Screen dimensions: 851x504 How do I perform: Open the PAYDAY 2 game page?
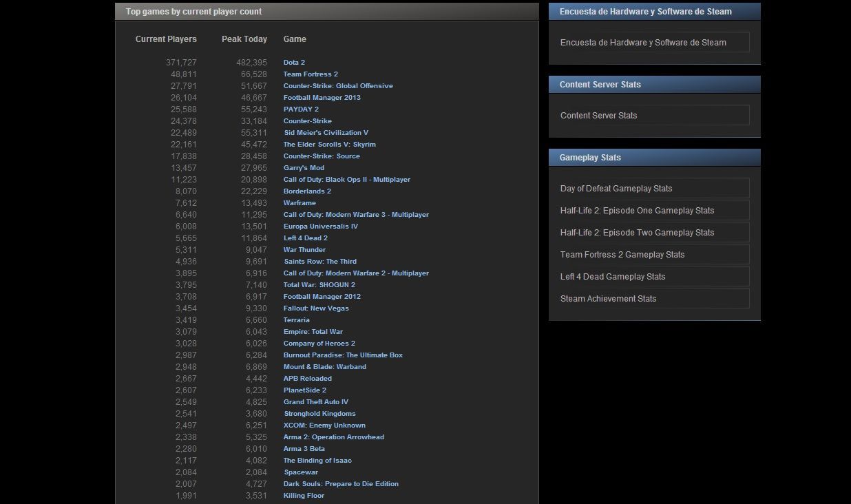[301, 109]
